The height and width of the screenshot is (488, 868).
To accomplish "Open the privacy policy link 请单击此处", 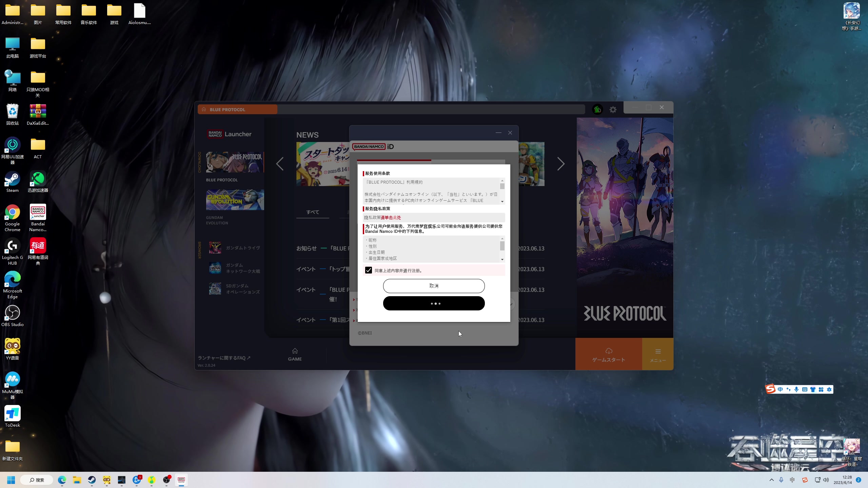I will tap(391, 218).
